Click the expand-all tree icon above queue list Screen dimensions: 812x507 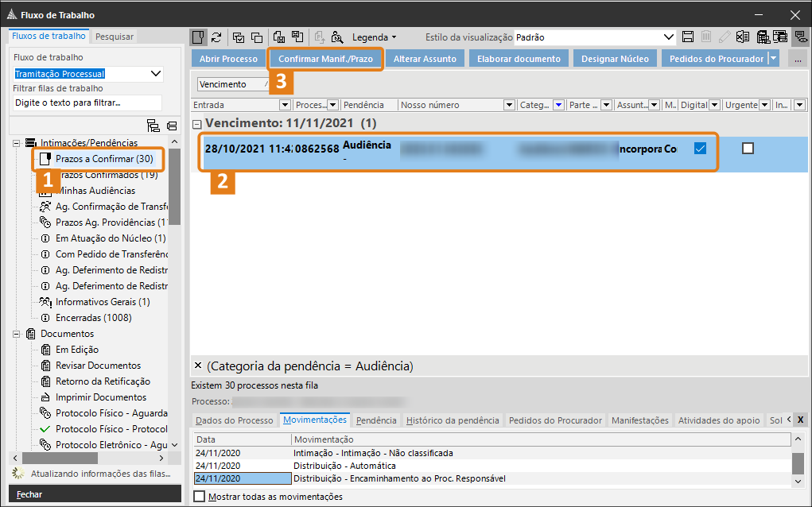point(153,126)
